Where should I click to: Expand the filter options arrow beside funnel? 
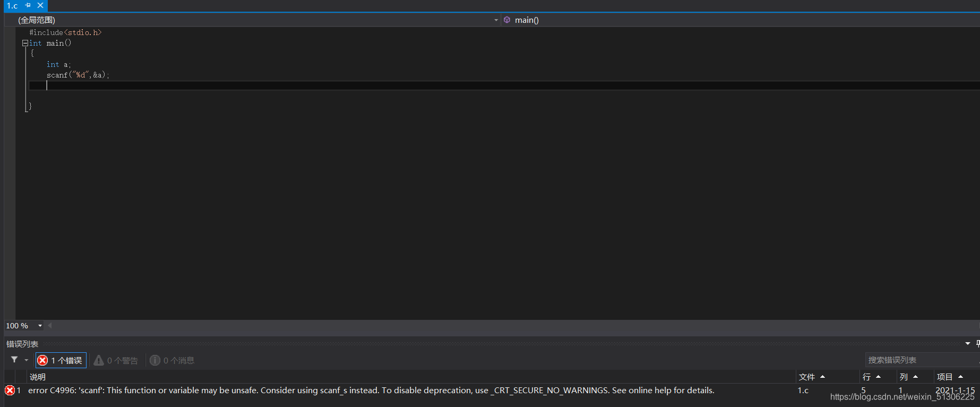pyautogui.click(x=27, y=360)
